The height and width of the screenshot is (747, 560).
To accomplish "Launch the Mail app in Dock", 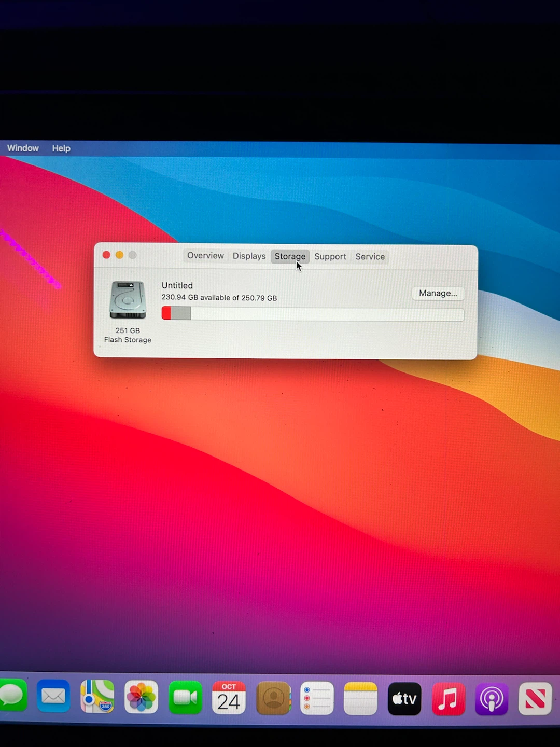I will coord(53,696).
